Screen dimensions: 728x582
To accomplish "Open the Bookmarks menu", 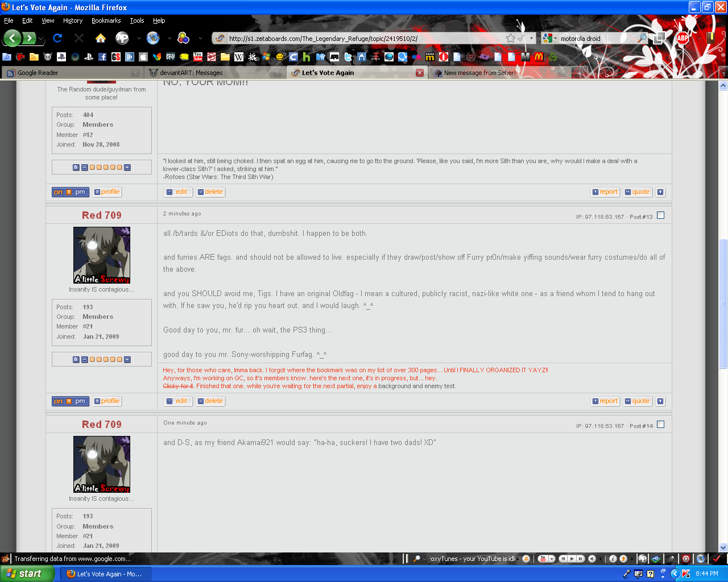I will [x=106, y=20].
